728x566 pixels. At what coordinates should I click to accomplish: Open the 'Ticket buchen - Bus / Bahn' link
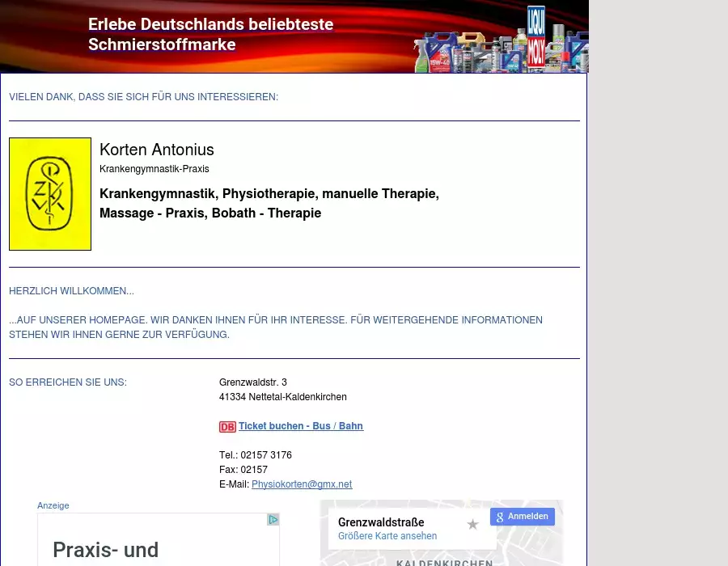click(x=300, y=426)
